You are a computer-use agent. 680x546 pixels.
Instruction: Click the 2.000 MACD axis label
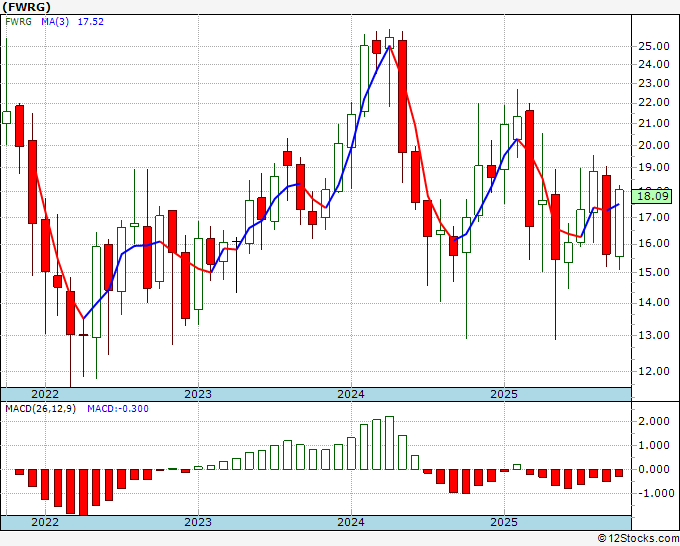(x=656, y=422)
